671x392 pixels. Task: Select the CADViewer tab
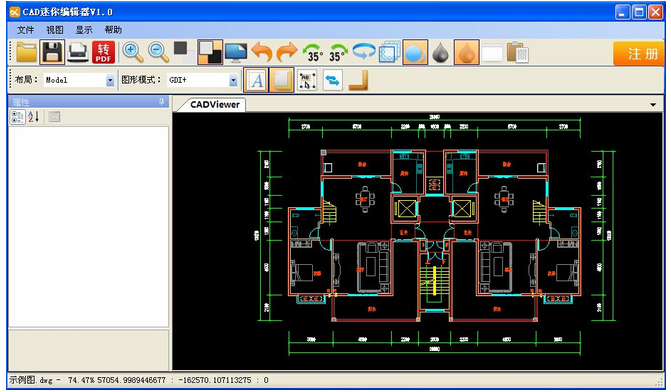click(x=214, y=104)
